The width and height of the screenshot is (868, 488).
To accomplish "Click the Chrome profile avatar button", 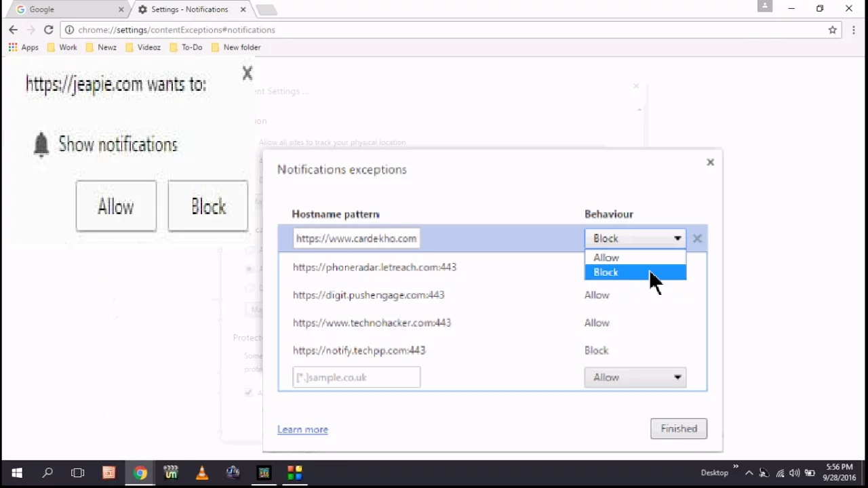I will tap(765, 6).
